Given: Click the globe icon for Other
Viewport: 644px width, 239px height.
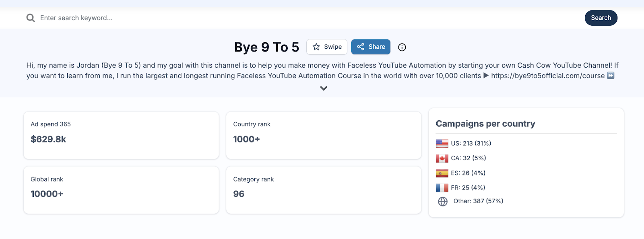Looking at the screenshot, I should coord(443,202).
